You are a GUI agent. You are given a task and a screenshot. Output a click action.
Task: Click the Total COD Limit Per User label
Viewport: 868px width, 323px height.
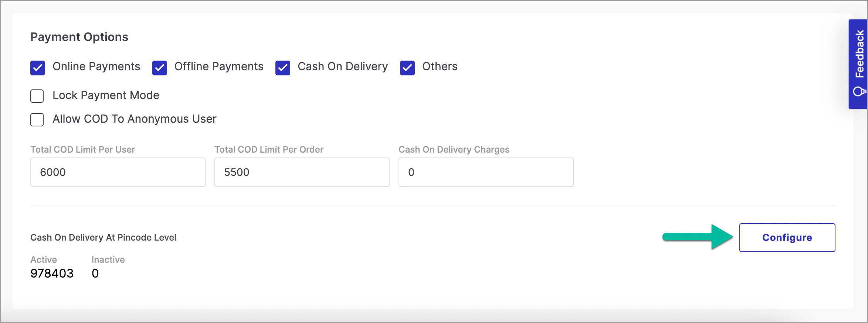pyautogui.click(x=83, y=150)
